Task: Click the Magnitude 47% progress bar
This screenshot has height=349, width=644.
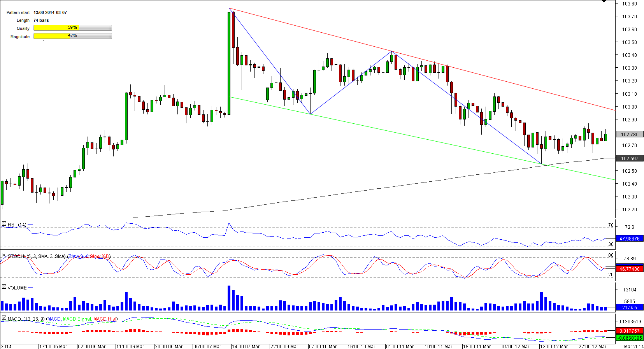Action: (x=73, y=36)
